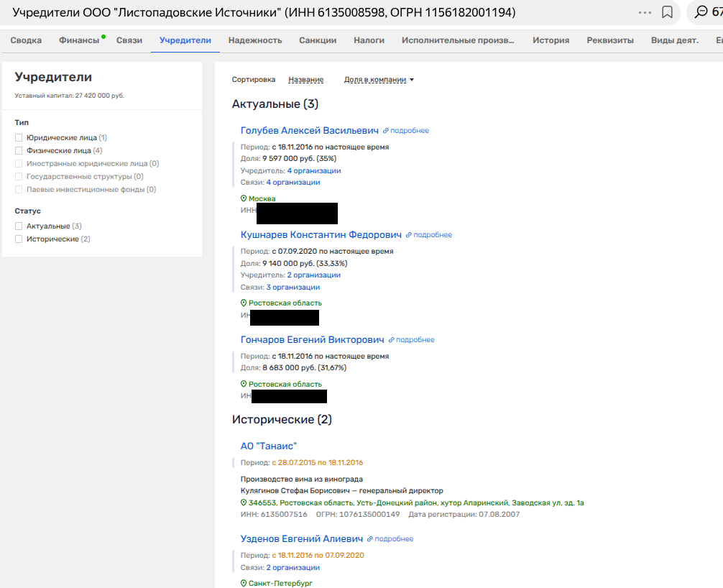Toggle the Актуальные status checkbox

coord(19,226)
